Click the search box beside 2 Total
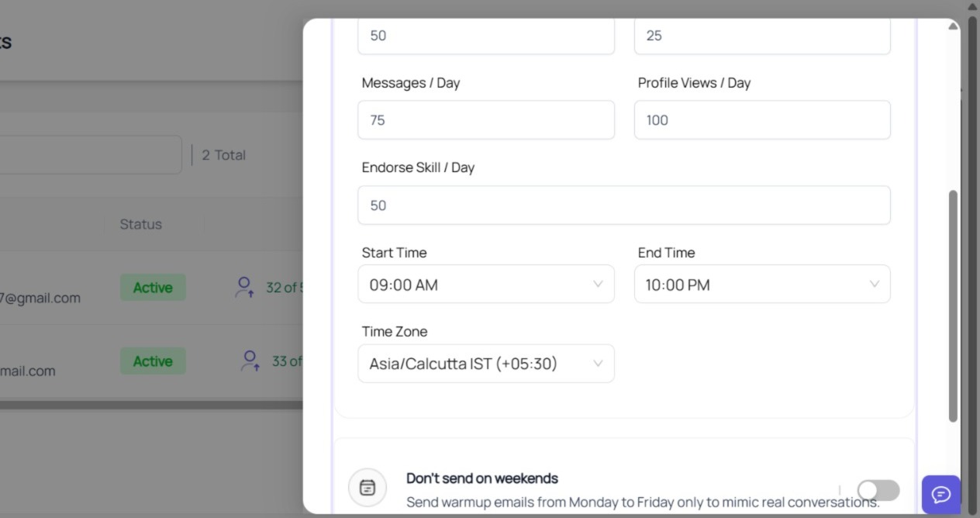The height and width of the screenshot is (518, 980). tap(91, 155)
